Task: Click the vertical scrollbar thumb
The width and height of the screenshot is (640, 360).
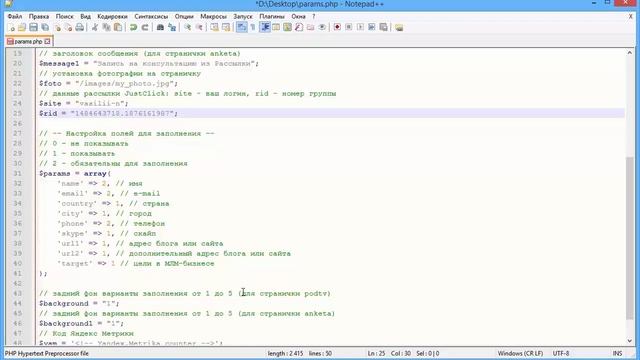Action: point(629,238)
